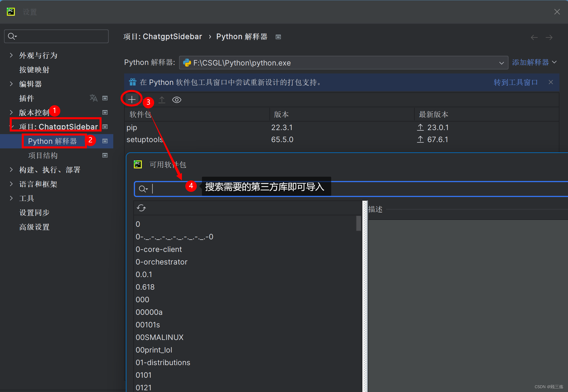The image size is (568, 392).
Task: Select package 00print_lol in list
Action: point(154,350)
